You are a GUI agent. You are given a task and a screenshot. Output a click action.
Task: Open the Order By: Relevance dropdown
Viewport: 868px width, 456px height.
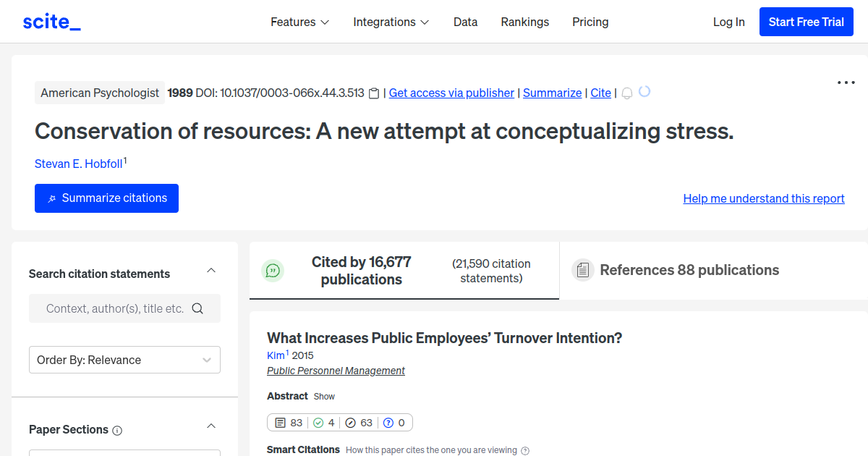[x=124, y=360]
